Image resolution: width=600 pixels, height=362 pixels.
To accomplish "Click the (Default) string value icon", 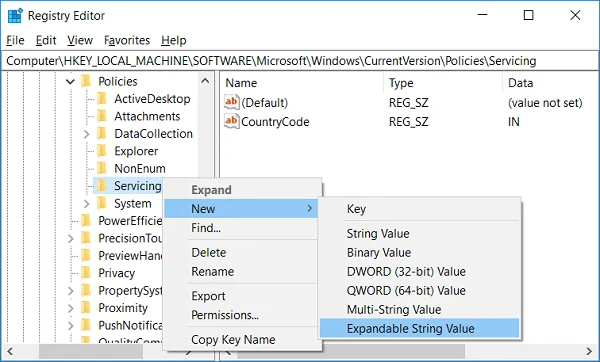I will coord(232,102).
